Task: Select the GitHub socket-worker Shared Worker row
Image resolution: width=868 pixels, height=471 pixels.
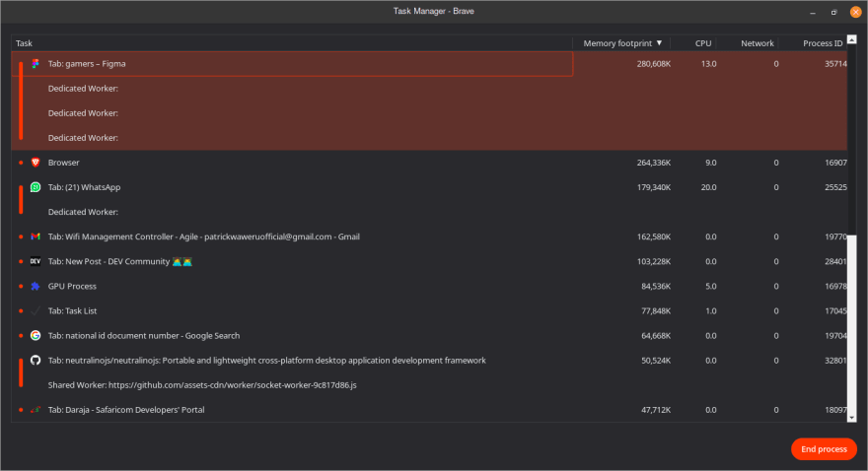Action: [429, 385]
